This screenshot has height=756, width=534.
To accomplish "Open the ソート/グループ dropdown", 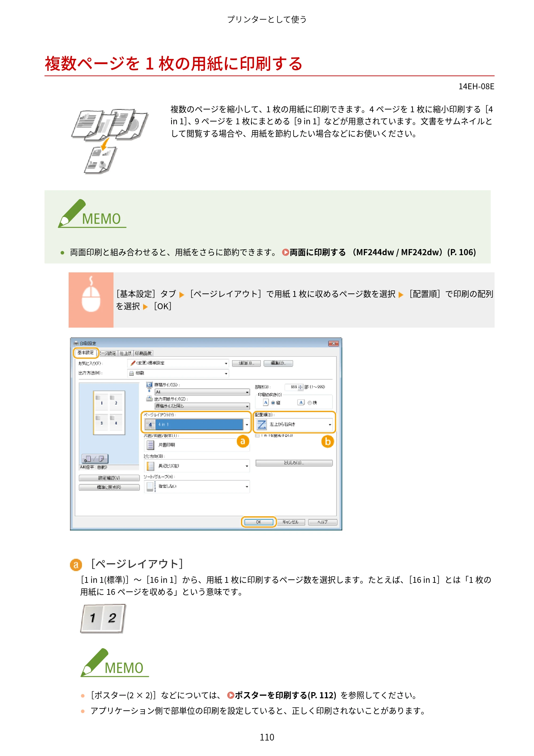I will click(x=197, y=486).
